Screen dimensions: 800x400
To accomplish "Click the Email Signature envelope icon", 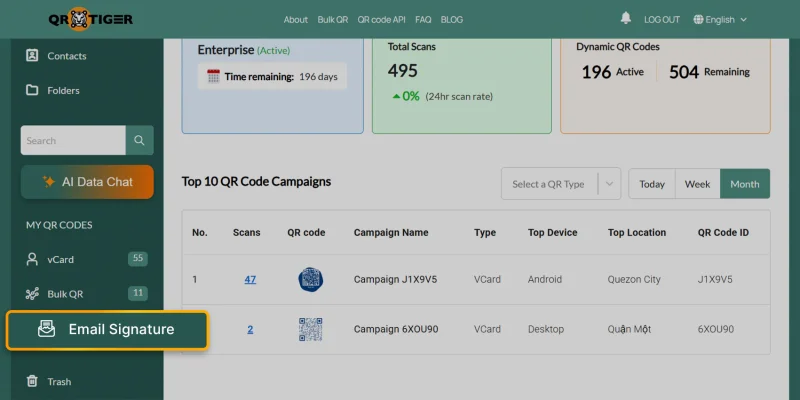I will coord(46,329).
